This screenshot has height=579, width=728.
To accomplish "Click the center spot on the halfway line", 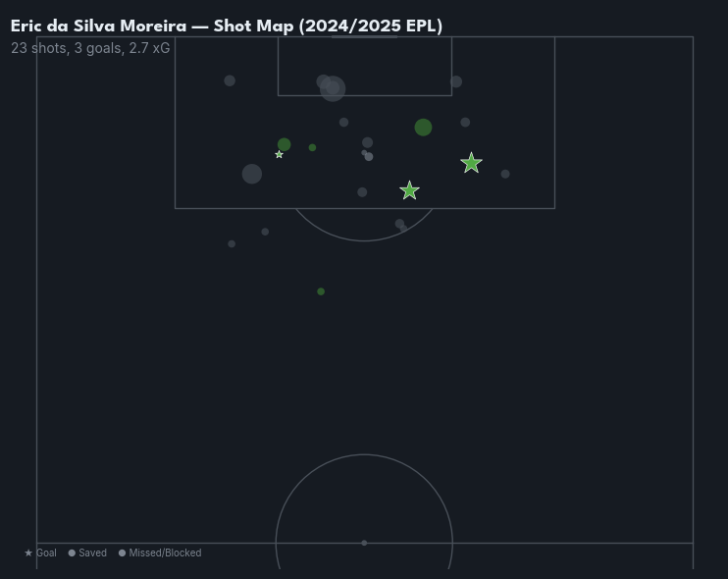I will coord(364,543).
